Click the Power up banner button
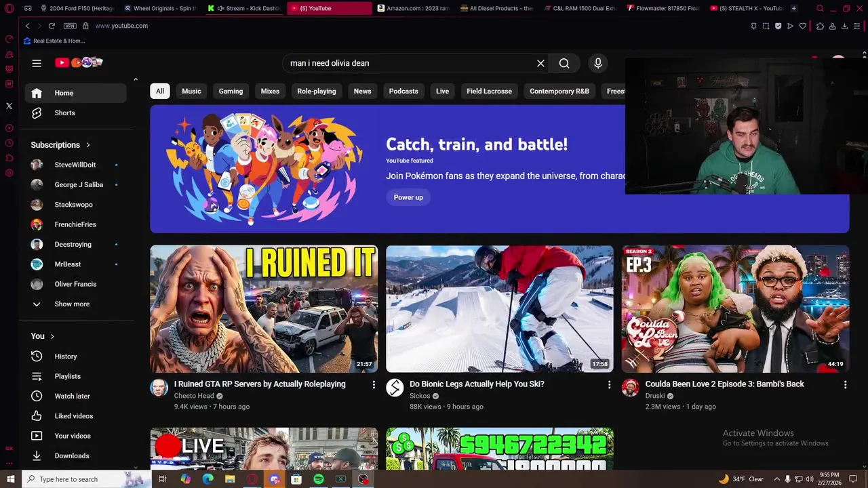 [x=408, y=197]
